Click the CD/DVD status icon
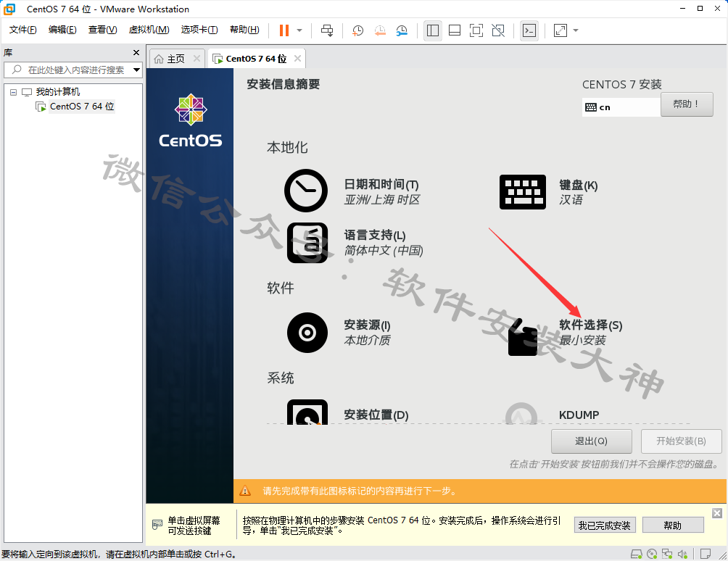Viewport: 728px width, 561px height. [652, 554]
